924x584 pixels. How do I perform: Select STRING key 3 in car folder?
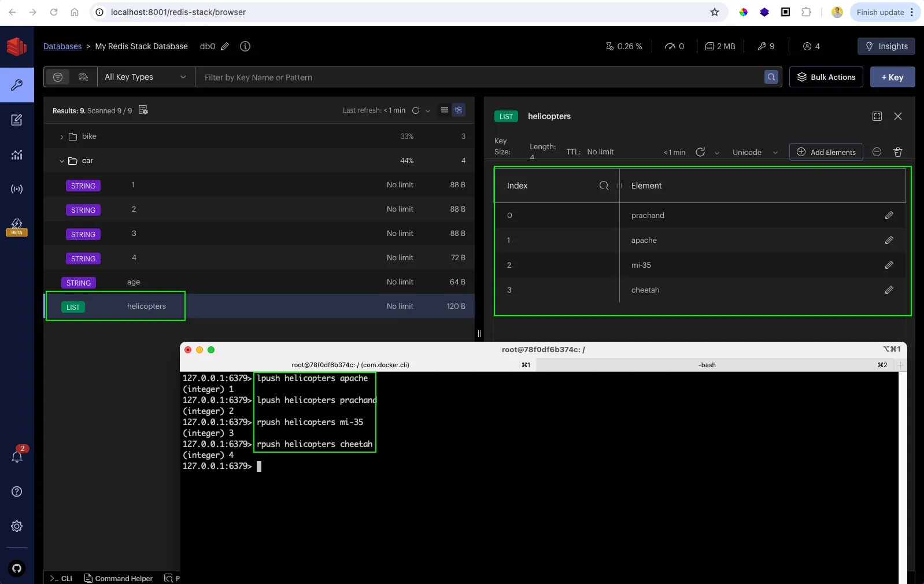(x=259, y=233)
